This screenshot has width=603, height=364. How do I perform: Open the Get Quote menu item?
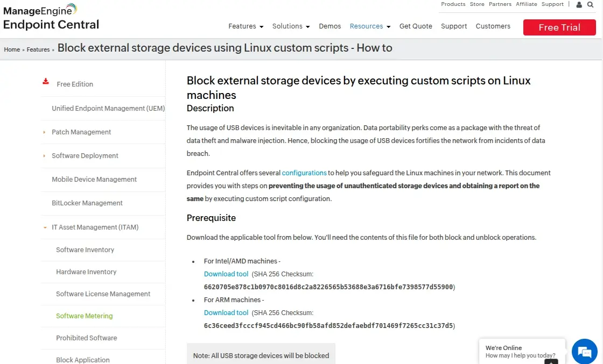(416, 26)
